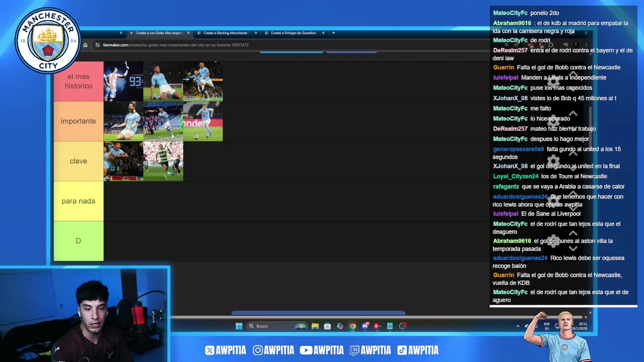Click browser home button

tap(85, 45)
